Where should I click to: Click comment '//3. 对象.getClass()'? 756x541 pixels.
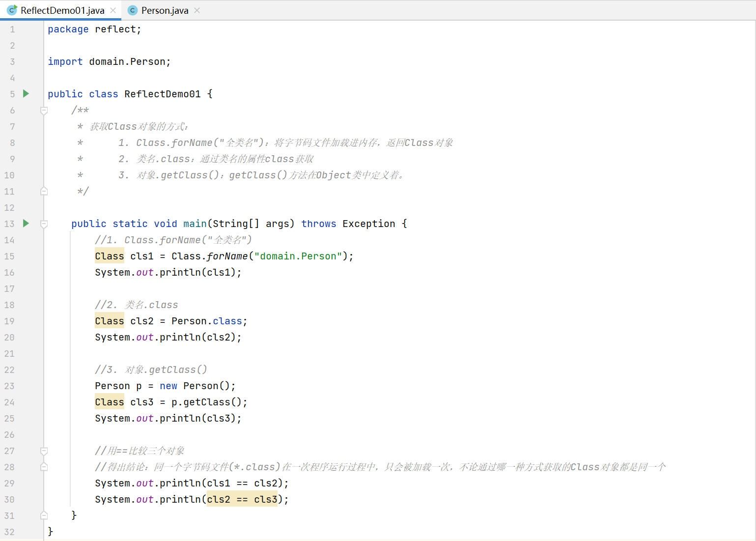(x=151, y=370)
